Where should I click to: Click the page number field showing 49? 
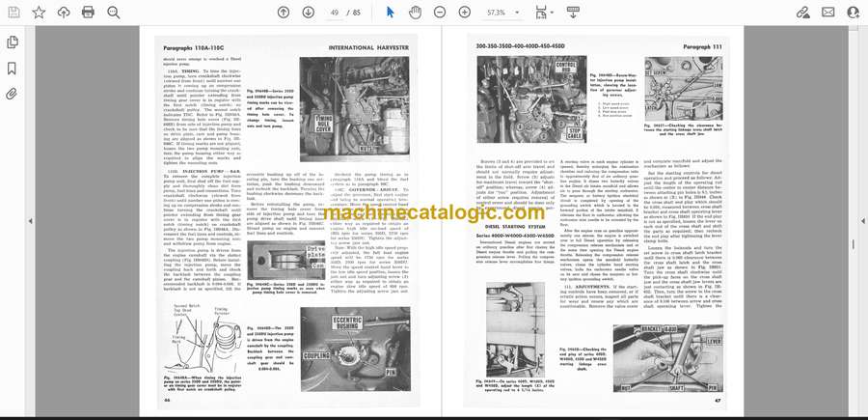pyautogui.click(x=335, y=13)
